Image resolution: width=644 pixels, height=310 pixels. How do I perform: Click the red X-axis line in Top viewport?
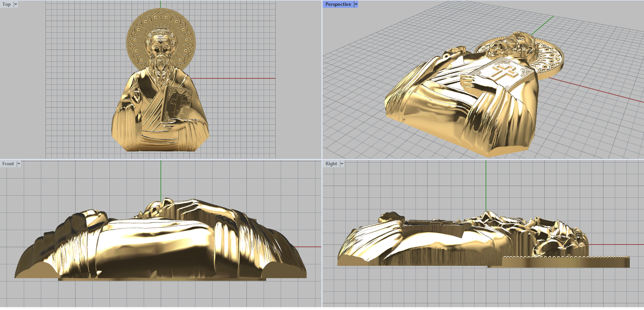(x=233, y=78)
